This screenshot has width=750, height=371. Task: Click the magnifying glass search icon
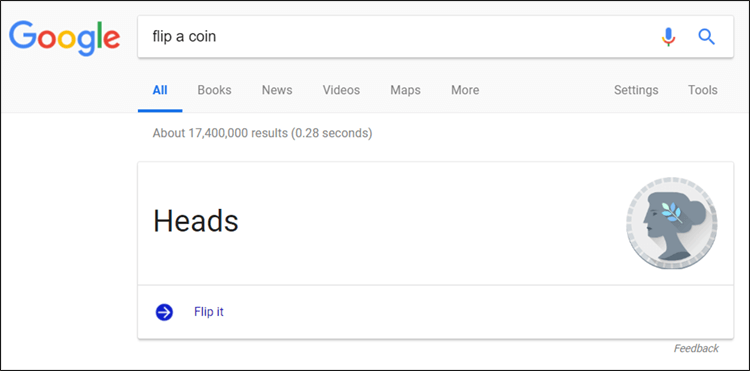click(706, 36)
